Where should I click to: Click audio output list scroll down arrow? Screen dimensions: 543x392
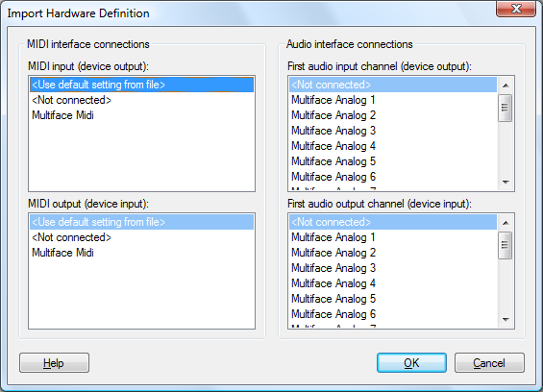click(506, 320)
